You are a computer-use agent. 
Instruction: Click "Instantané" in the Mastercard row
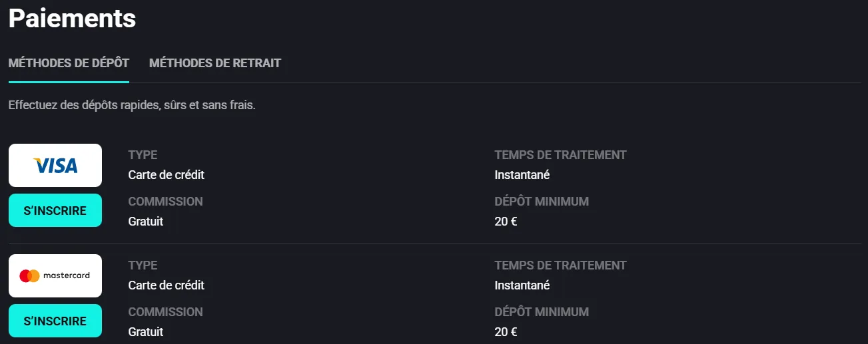[x=522, y=285]
